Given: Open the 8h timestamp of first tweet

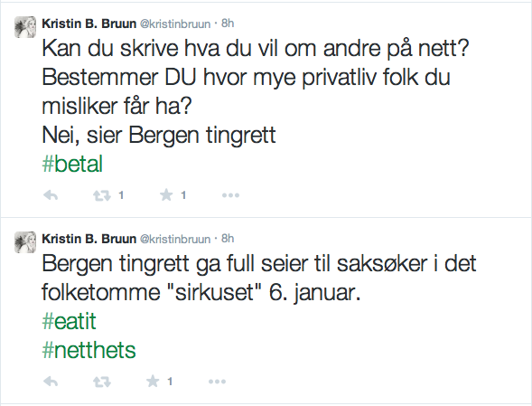Looking at the screenshot, I should [228, 24].
